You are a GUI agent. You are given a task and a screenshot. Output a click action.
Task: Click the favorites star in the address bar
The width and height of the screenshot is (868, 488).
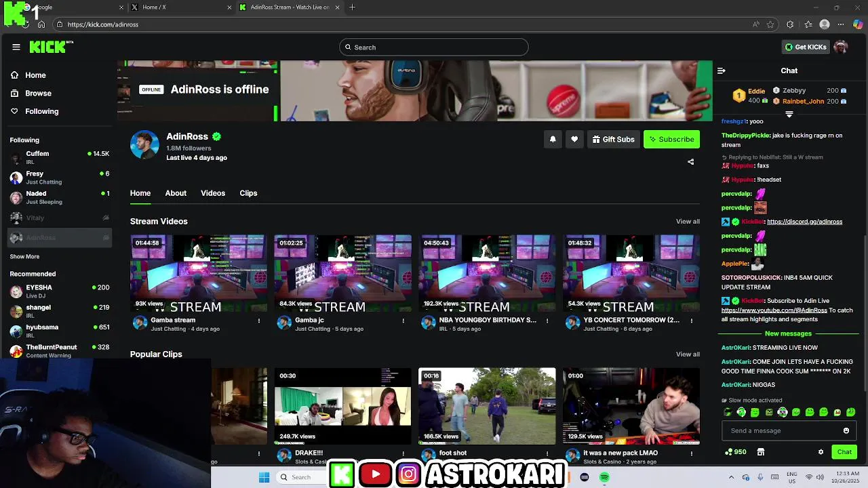pos(770,24)
